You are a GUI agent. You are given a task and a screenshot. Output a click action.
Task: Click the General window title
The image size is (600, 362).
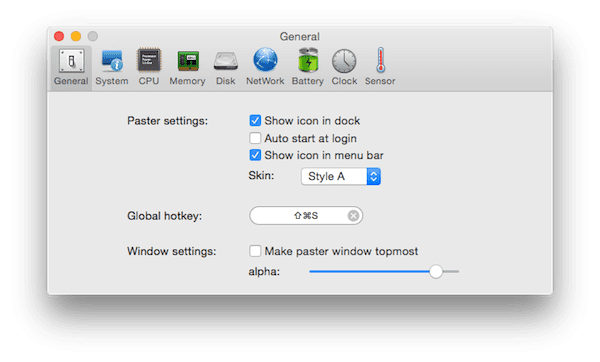(x=300, y=36)
